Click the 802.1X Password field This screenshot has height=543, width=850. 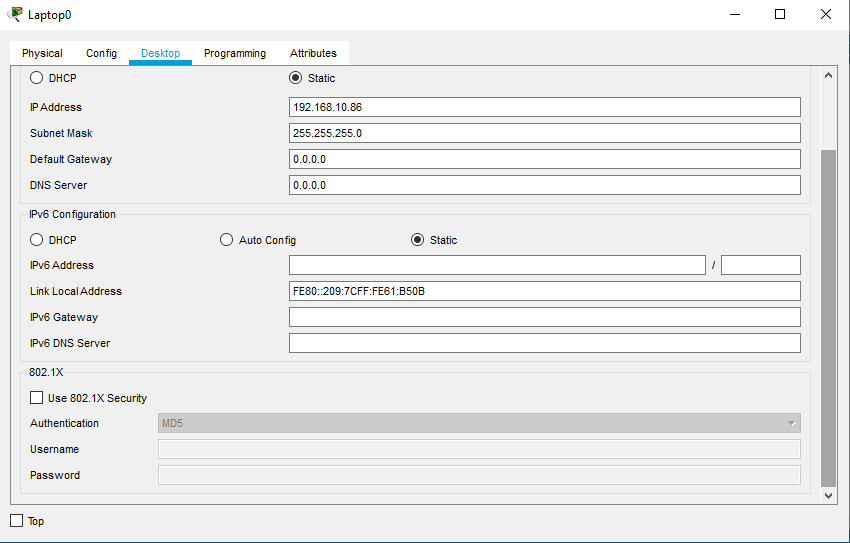pos(479,475)
